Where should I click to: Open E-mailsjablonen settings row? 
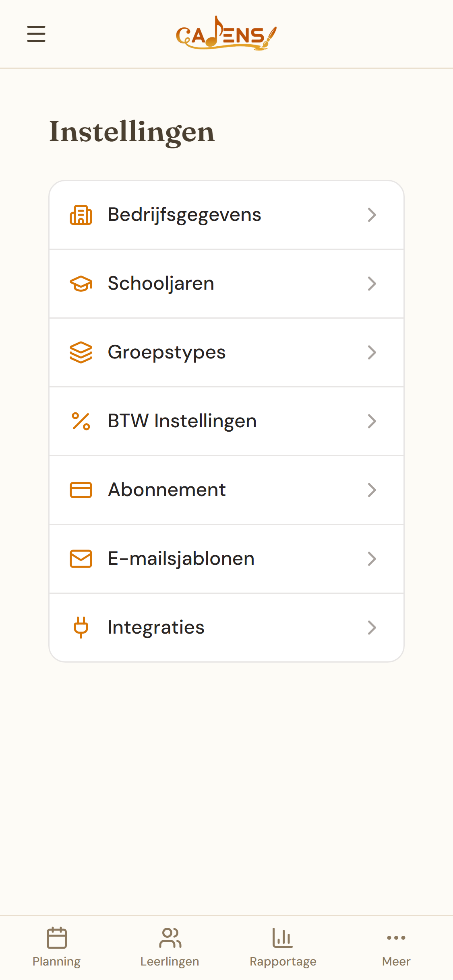coord(226,559)
